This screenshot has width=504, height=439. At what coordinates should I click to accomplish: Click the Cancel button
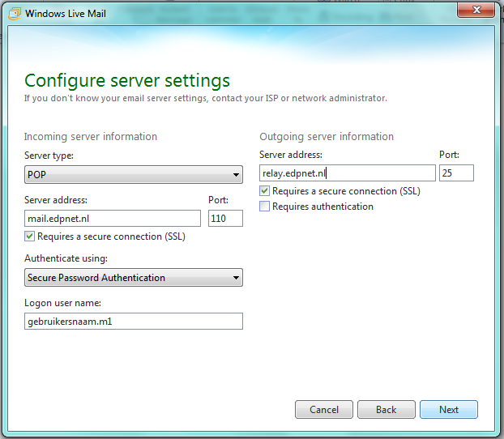tap(324, 409)
